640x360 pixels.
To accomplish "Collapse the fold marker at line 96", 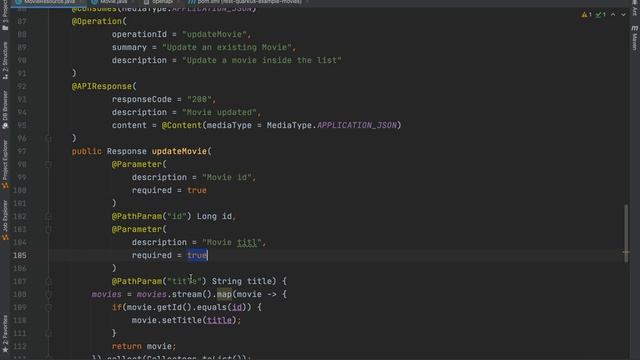I will [x=48, y=138].
